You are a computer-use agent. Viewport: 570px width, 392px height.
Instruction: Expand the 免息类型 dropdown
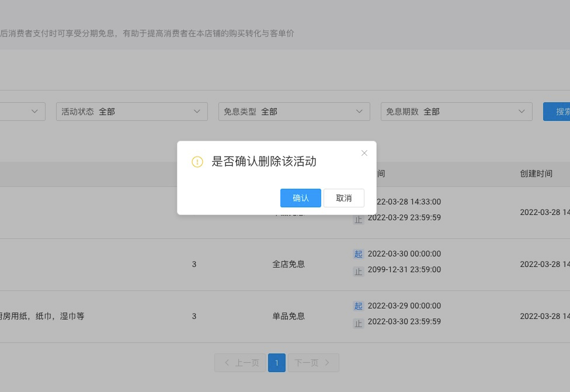[x=294, y=111]
